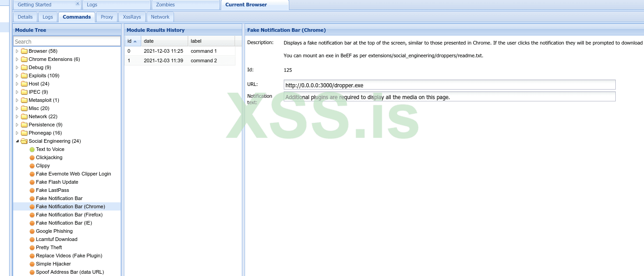Collapse the Social Engineering (24) node

[x=17, y=141]
